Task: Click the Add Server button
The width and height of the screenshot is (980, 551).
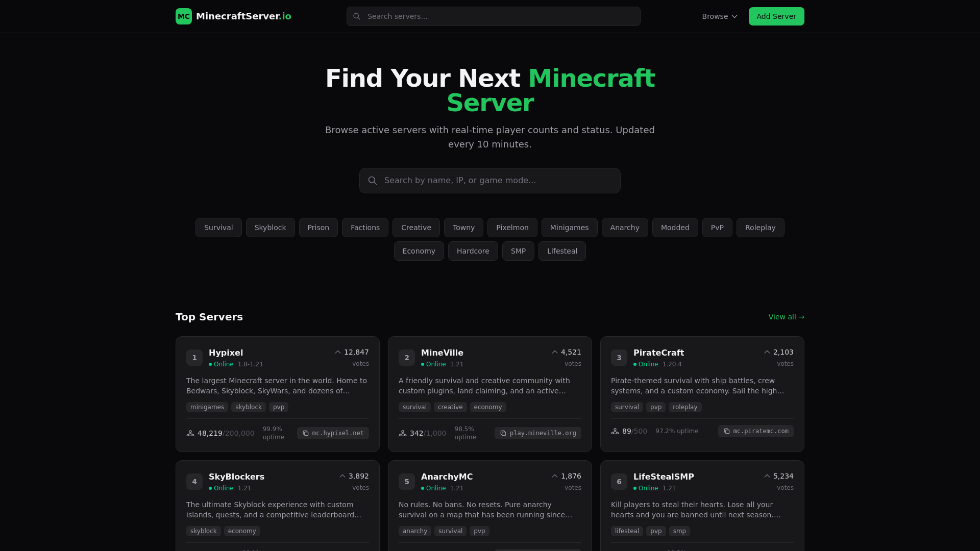Action: (x=776, y=16)
